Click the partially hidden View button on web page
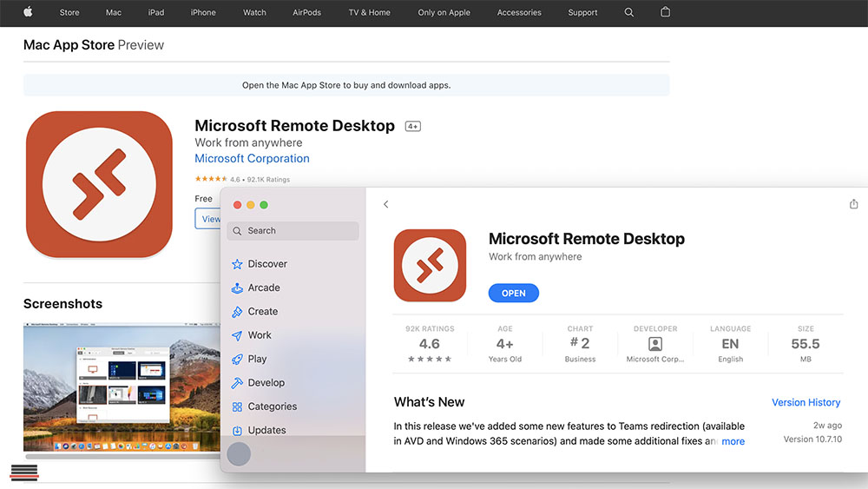The width and height of the screenshot is (868, 489). click(208, 219)
